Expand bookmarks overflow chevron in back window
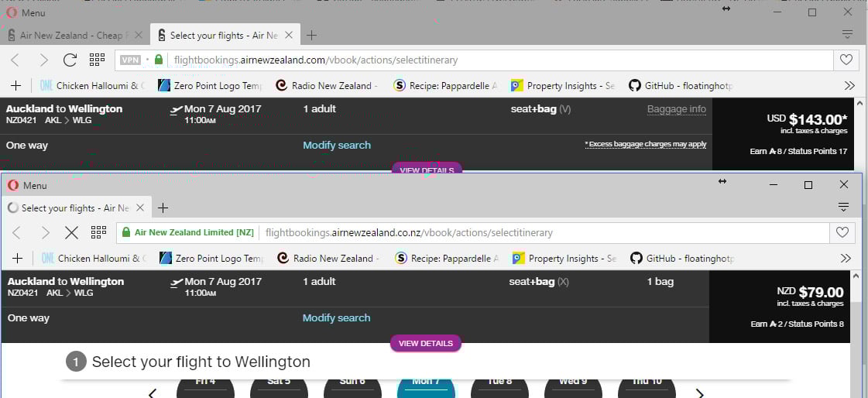The height and width of the screenshot is (398, 868). point(849,86)
